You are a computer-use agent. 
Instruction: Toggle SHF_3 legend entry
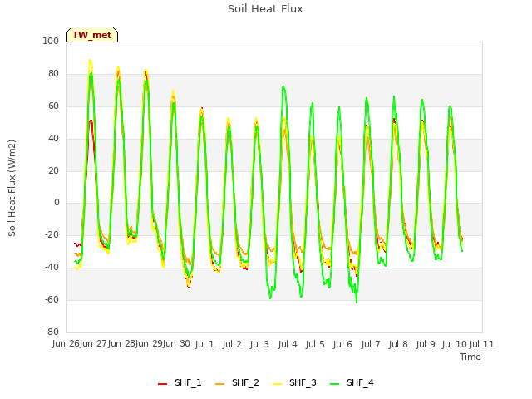coord(294,382)
